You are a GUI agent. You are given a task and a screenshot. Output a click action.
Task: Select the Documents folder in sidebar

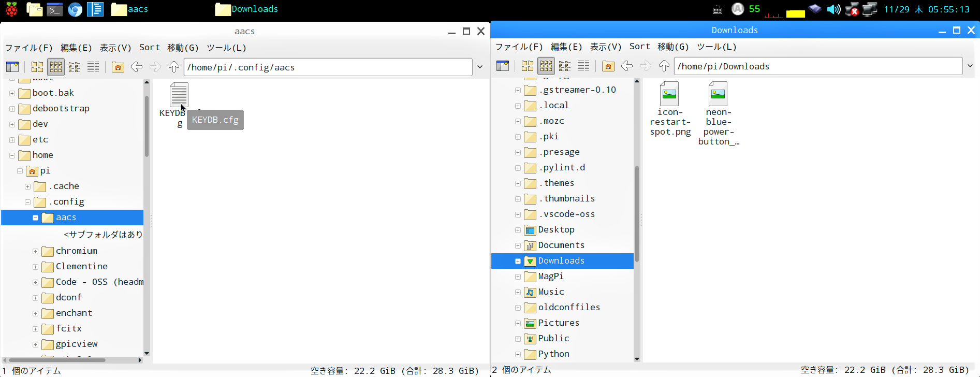tap(561, 245)
